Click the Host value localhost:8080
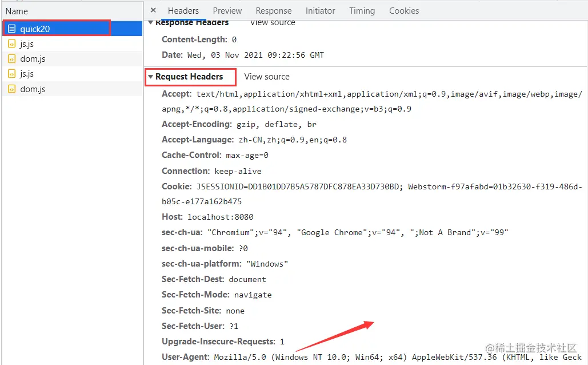The image size is (588, 365). coord(221,217)
